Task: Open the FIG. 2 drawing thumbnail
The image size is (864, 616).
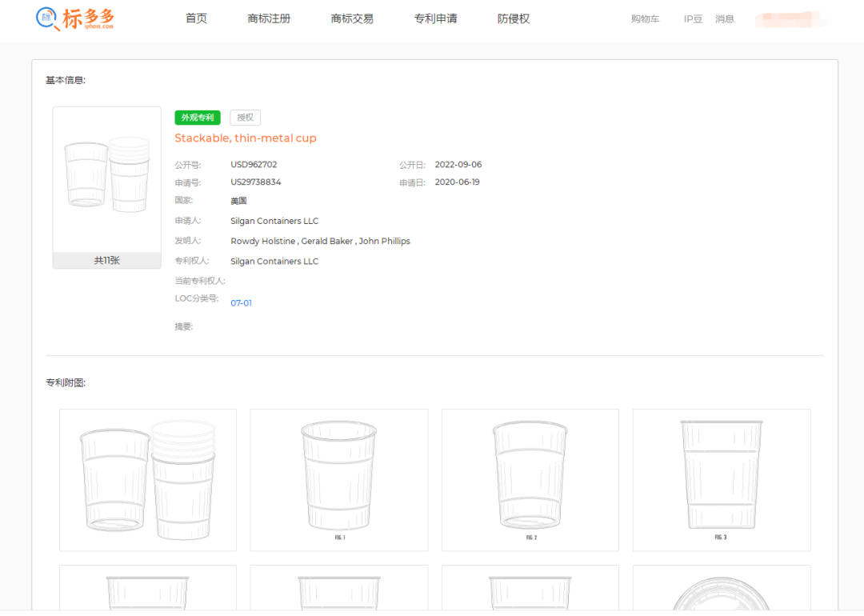Action: point(530,480)
